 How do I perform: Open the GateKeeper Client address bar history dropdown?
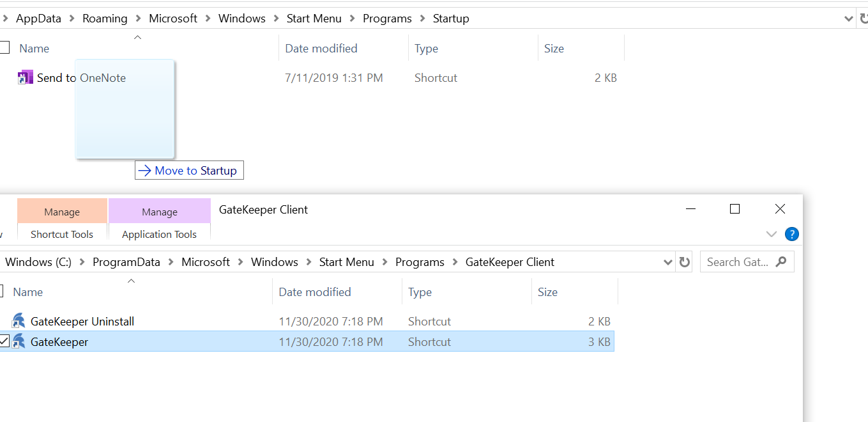(x=668, y=262)
